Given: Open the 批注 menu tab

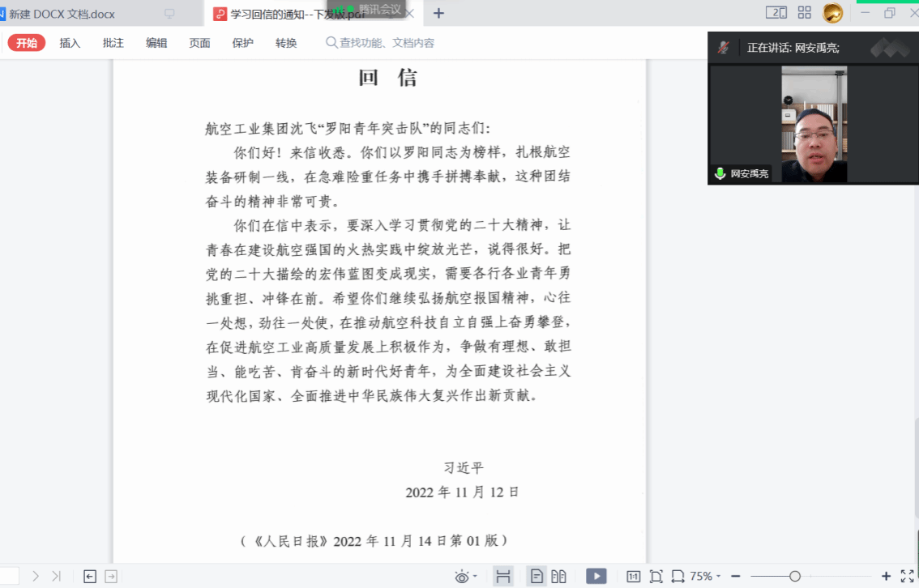Looking at the screenshot, I should pos(113,43).
